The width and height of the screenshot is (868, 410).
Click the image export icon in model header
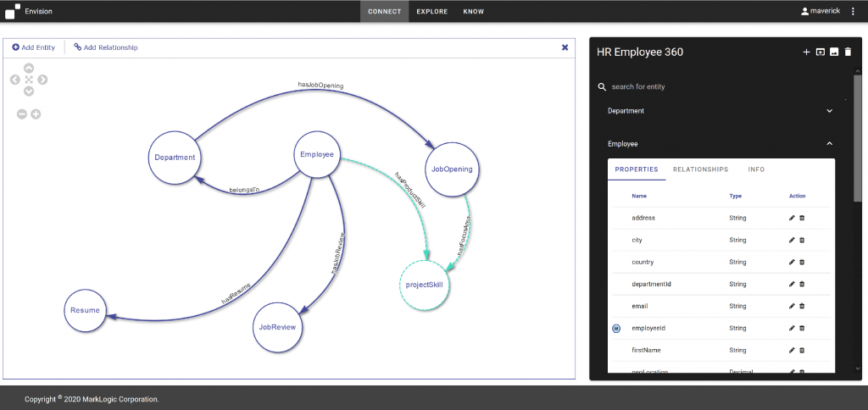point(834,53)
